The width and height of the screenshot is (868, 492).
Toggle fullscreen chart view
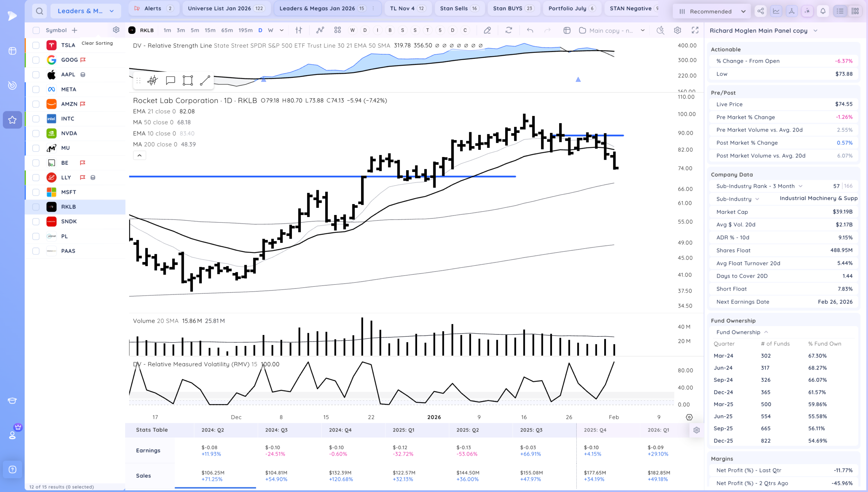[x=695, y=30]
